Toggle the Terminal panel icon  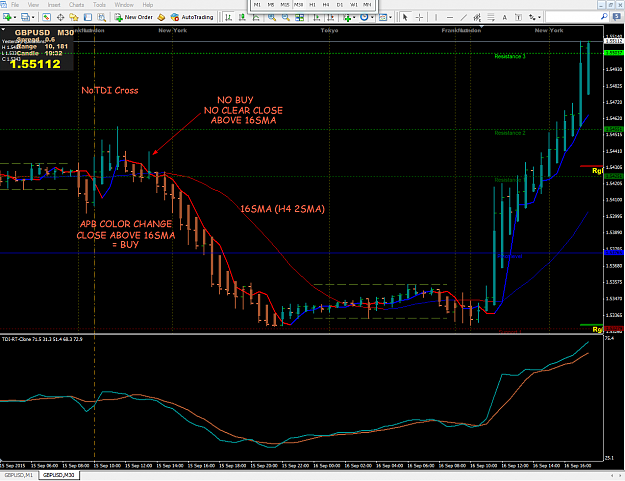tap(88, 17)
